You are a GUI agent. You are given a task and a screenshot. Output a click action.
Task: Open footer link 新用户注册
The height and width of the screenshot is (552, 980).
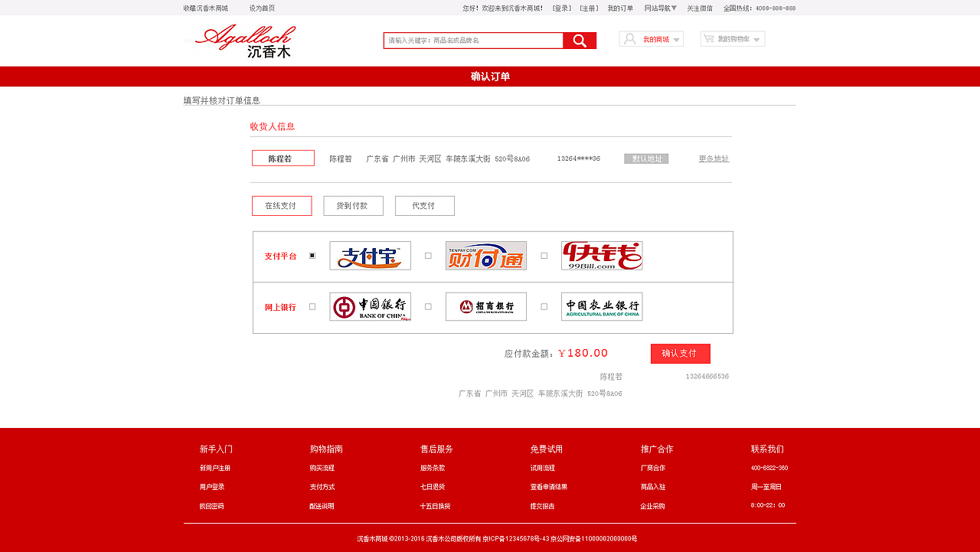(x=215, y=468)
